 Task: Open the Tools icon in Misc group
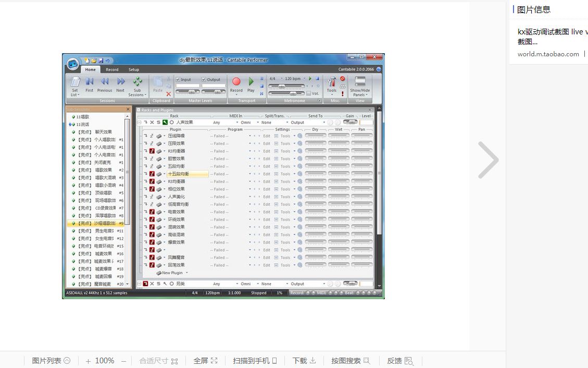coord(331,82)
